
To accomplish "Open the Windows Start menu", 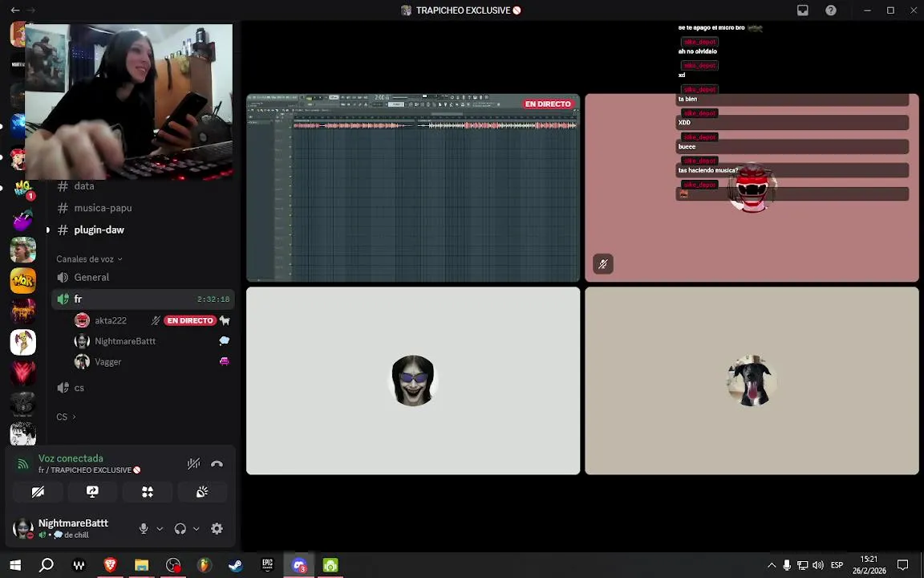I will click(x=15, y=565).
